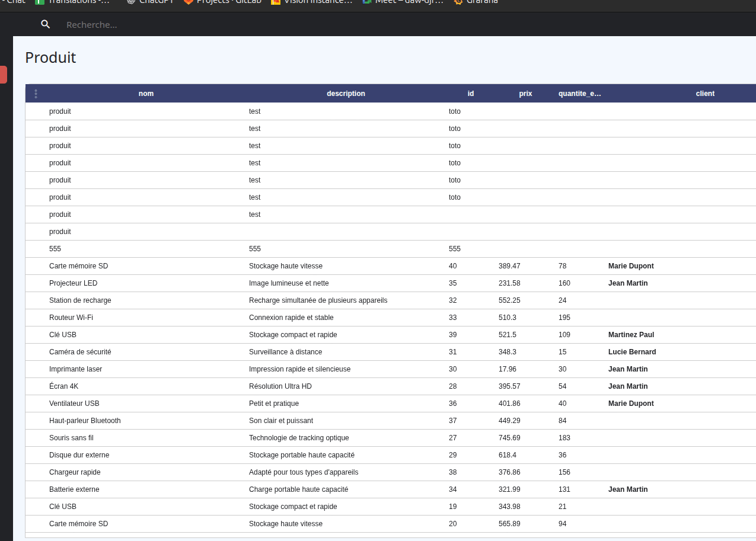Open Martinez Paul client link
The image size is (756, 541).
[x=631, y=335]
